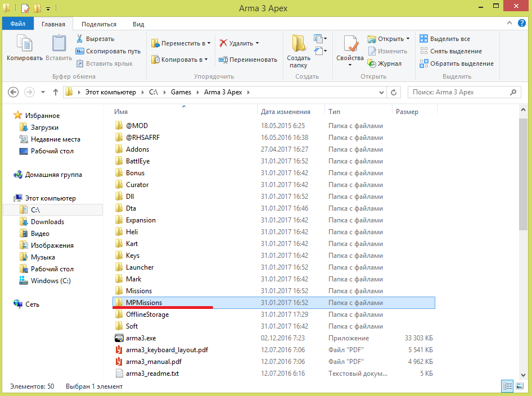Select Домашняя группа in navigation pane

pyautogui.click(x=53, y=175)
